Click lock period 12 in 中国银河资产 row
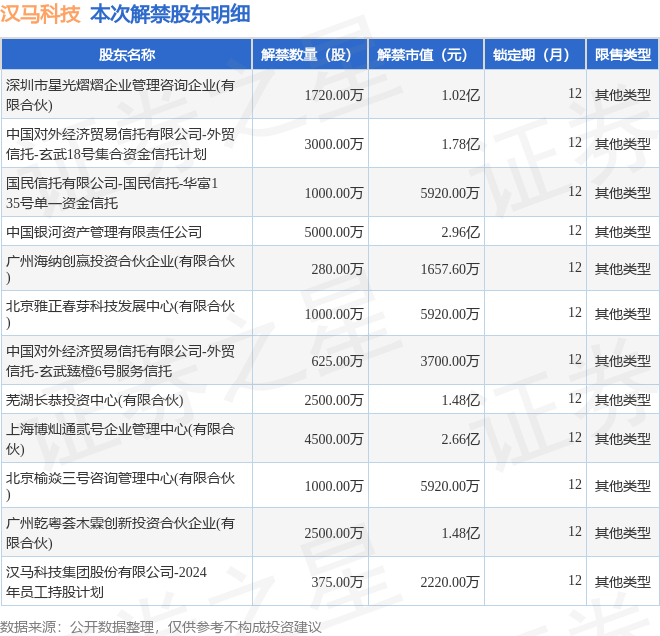Image resolution: width=660 pixels, height=636 pixels. pos(575,230)
